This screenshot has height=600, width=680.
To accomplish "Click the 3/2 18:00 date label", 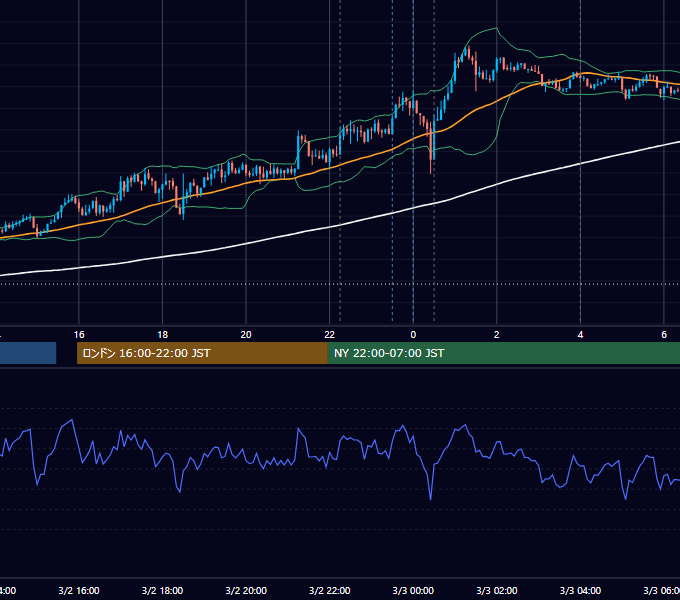I will click(x=163, y=591).
